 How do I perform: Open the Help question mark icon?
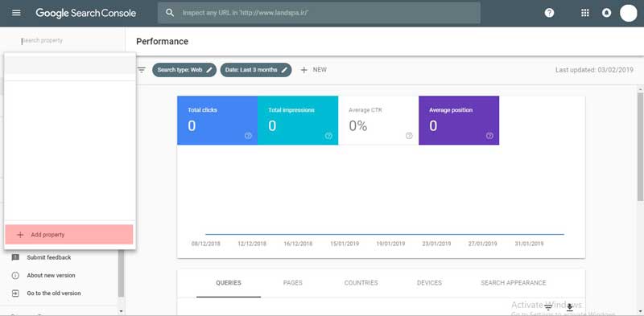549,13
